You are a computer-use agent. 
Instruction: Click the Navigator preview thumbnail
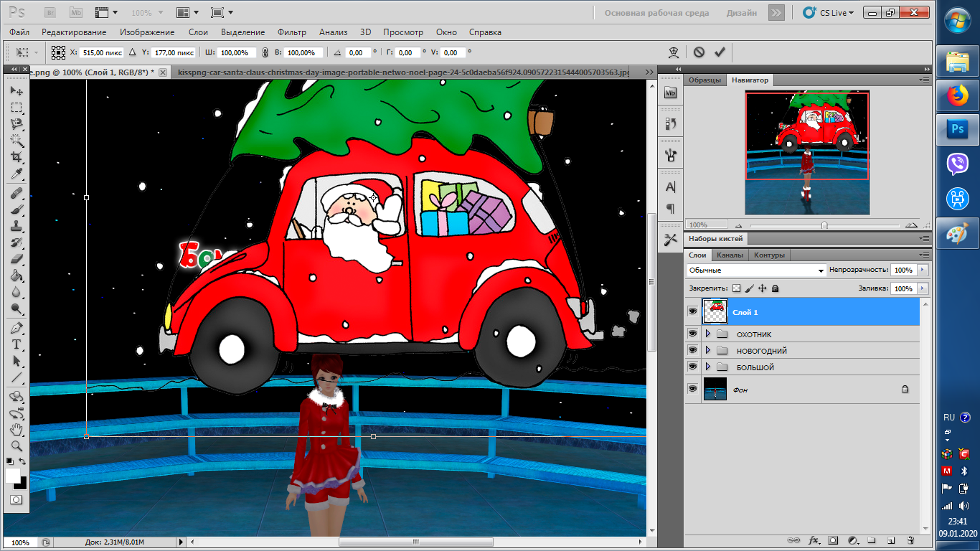[807, 153]
